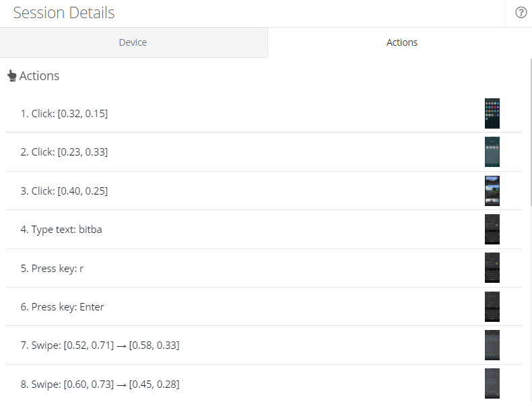532x402 pixels.
Task: Open screenshot thumbnail for action 7 swipe
Action: (x=492, y=345)
